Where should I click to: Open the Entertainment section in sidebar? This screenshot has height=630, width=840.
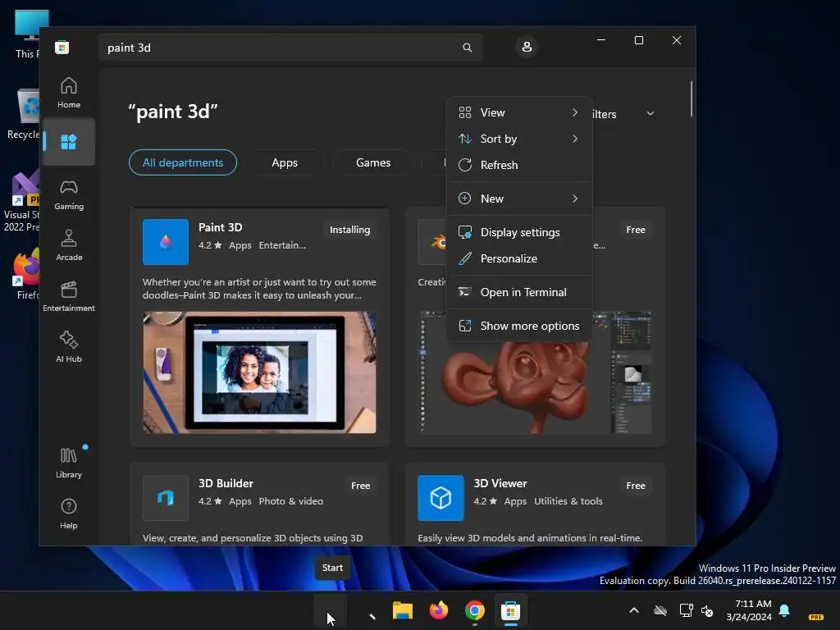tap(69, 297)
